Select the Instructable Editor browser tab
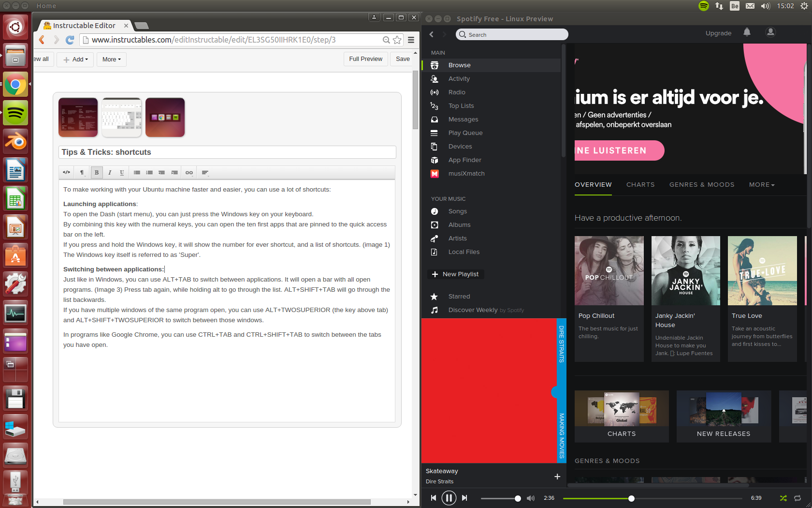812x508 pixels. (x=84, y=25)
